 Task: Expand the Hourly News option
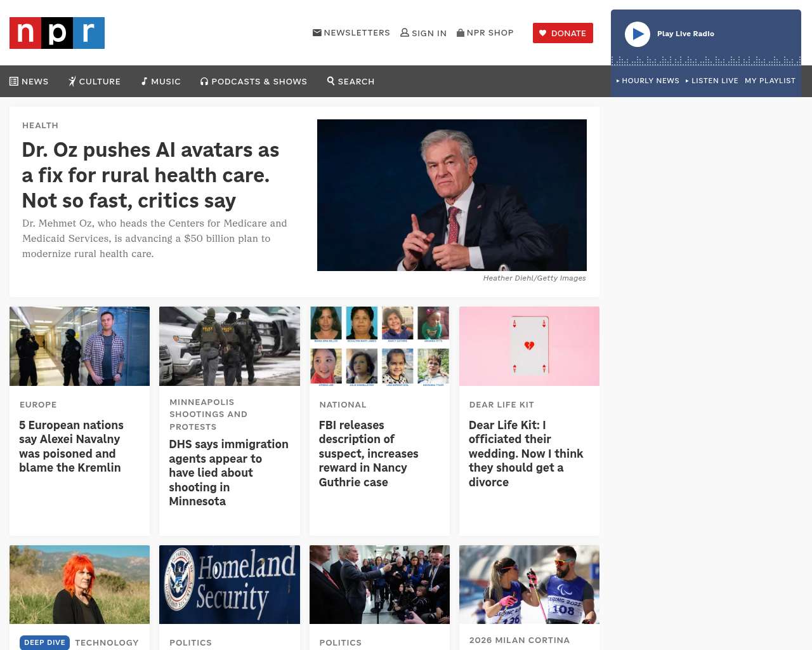coord(648,81)
